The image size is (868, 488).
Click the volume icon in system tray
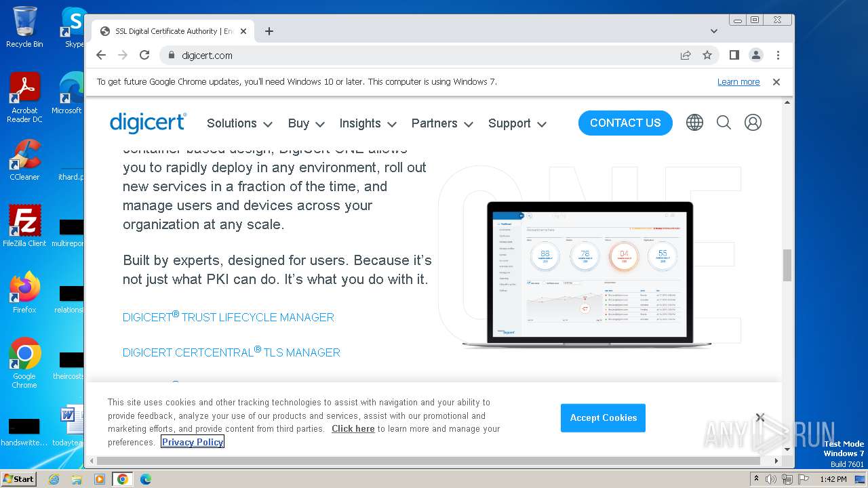click(771, 479)
